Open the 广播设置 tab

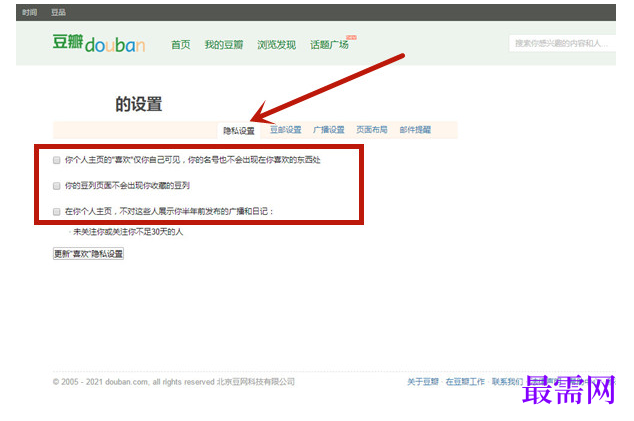coord(328,130)
